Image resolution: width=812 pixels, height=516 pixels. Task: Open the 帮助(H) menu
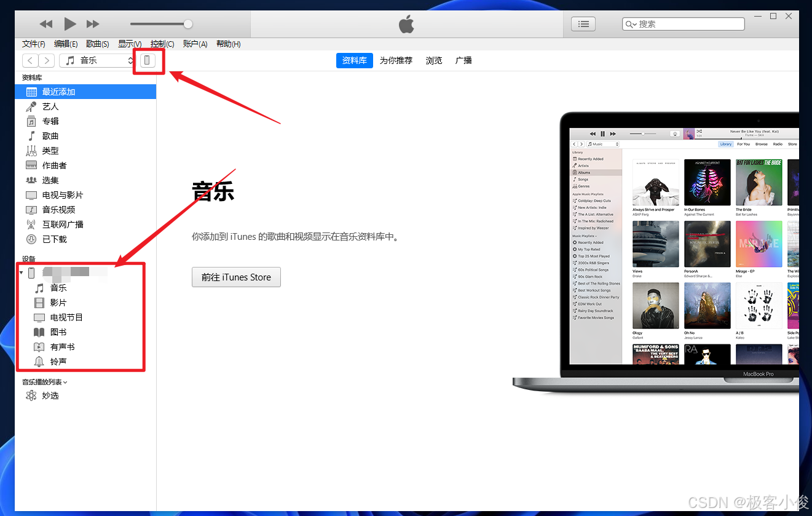228,44
